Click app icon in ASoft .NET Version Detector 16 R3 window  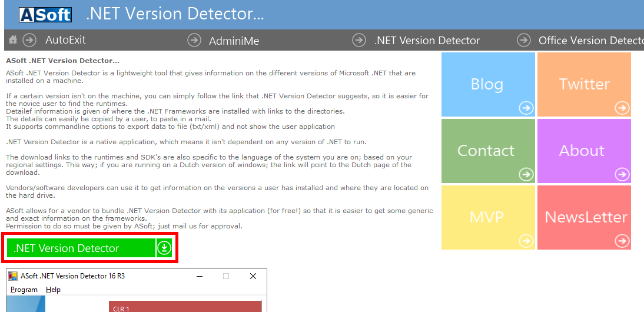13,276
